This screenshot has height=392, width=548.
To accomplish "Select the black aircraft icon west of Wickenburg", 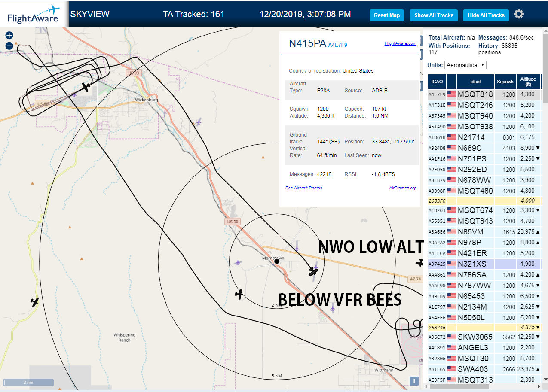I will 86,87.
